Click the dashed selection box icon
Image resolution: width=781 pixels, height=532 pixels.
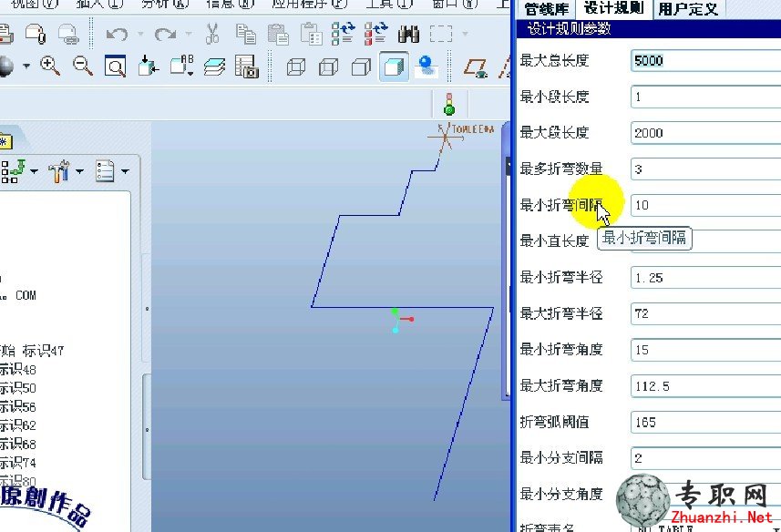point(441,34)
